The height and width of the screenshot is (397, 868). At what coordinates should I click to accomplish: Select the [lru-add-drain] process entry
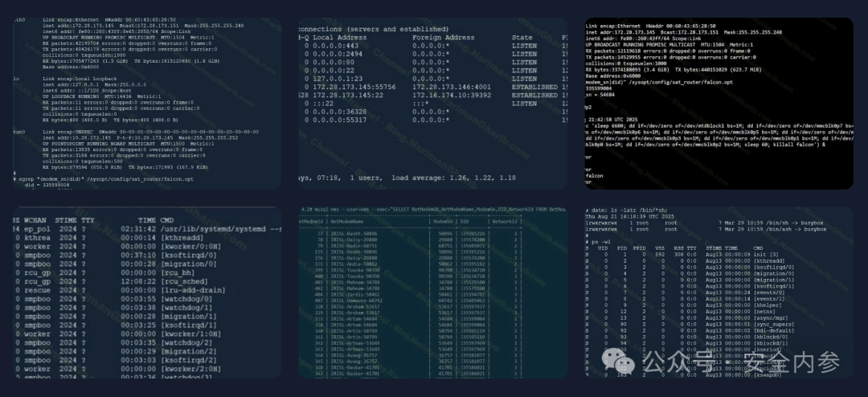(193, 290)
